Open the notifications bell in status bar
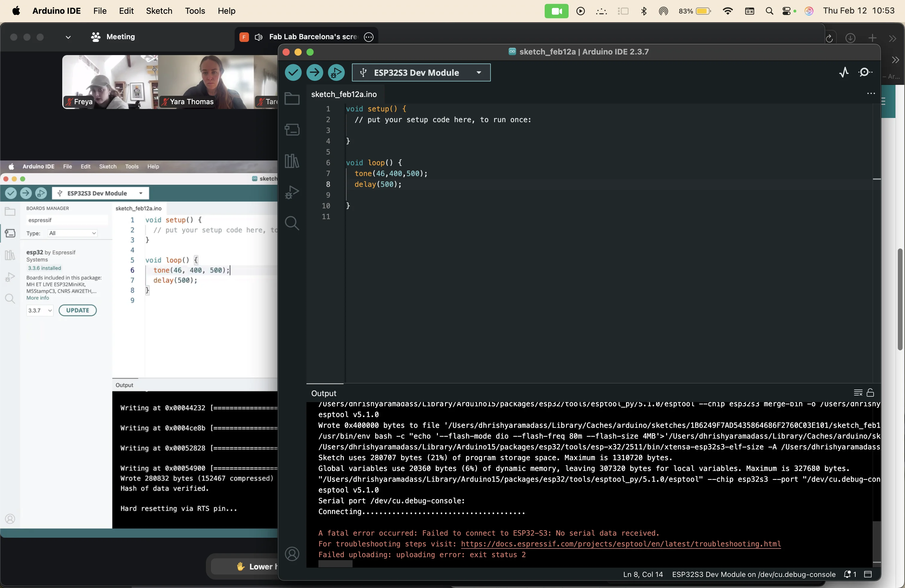 point(848,574)
